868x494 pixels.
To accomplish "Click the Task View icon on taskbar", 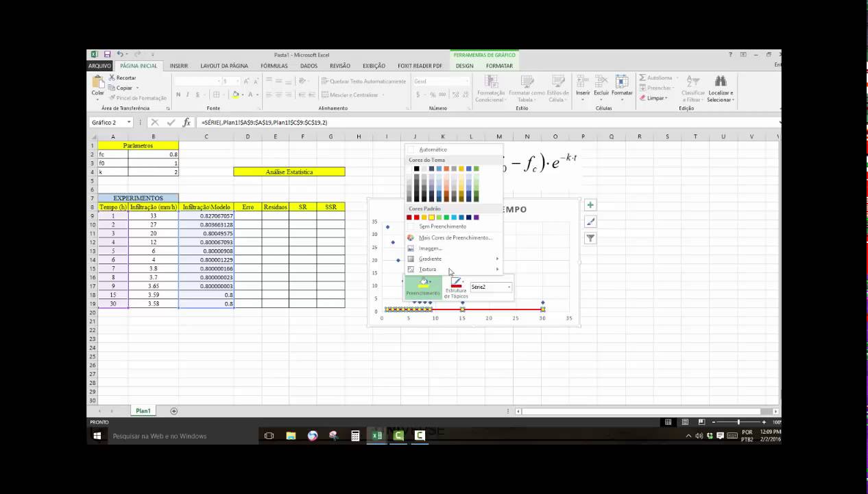I will pyautogui.click(x=269, y=436).
